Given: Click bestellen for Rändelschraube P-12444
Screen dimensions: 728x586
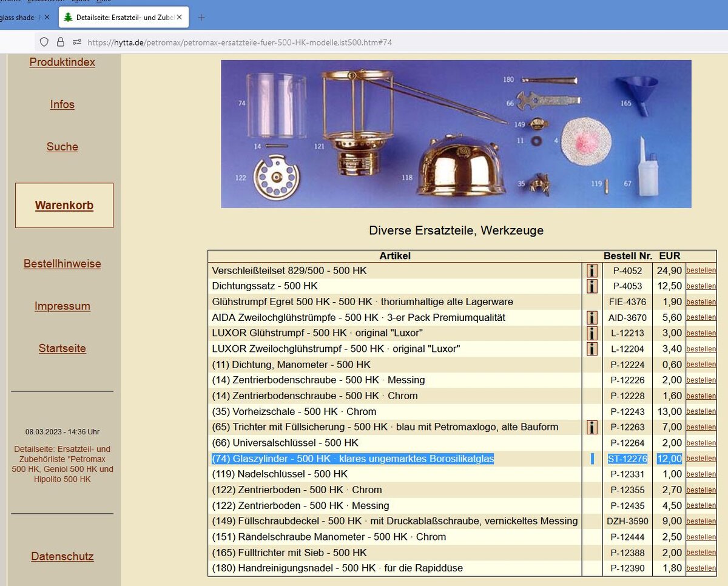Looking at the screenshot, I should coord(701,537).
